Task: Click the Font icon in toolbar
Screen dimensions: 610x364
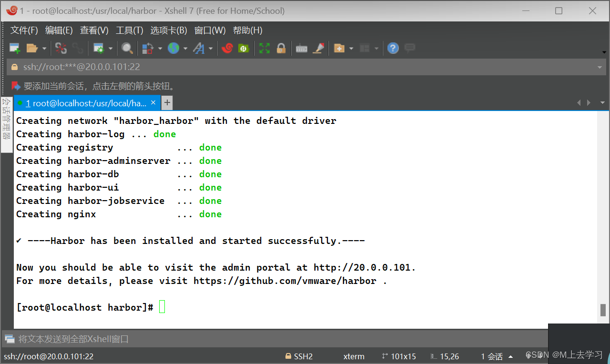Action: (x=198, y=48)
